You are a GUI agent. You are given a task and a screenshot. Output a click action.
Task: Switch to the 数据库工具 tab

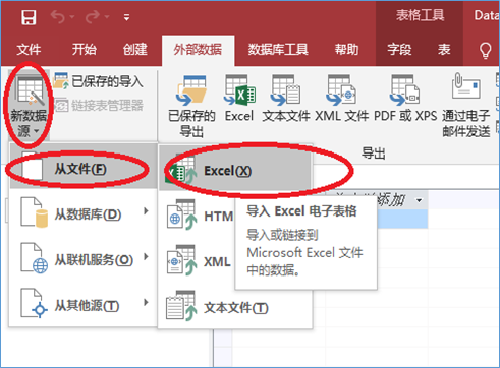point(278,50)
